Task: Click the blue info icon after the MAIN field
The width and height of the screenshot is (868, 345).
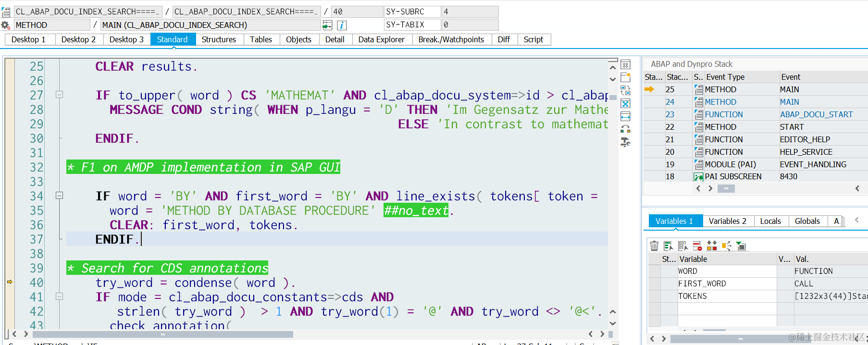Action: (x=342, y=25)
